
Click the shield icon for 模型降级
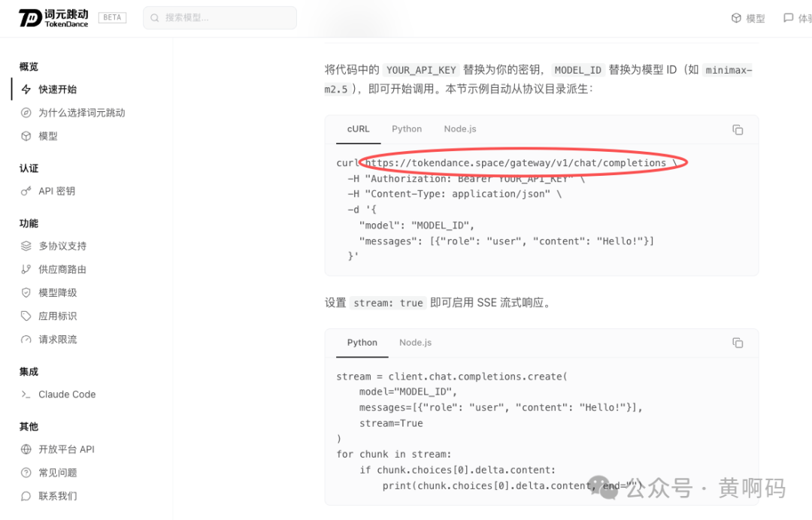[x=26, y=293]
